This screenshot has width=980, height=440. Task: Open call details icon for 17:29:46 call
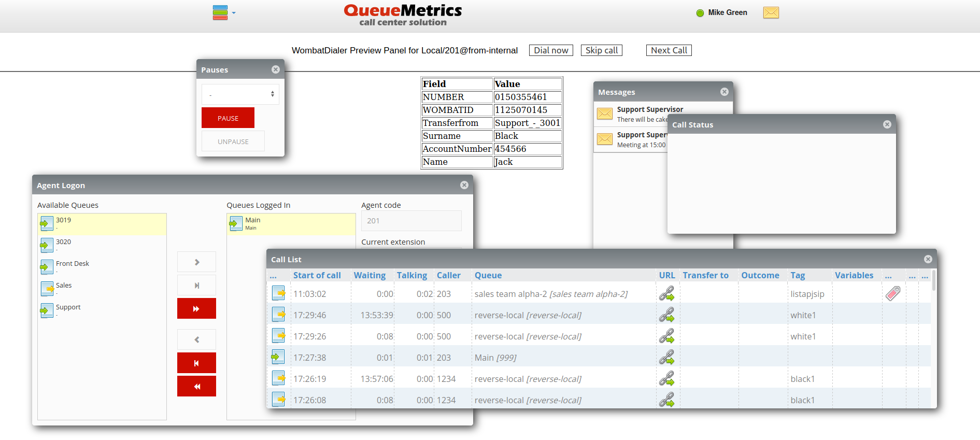(x=279, y=315)
